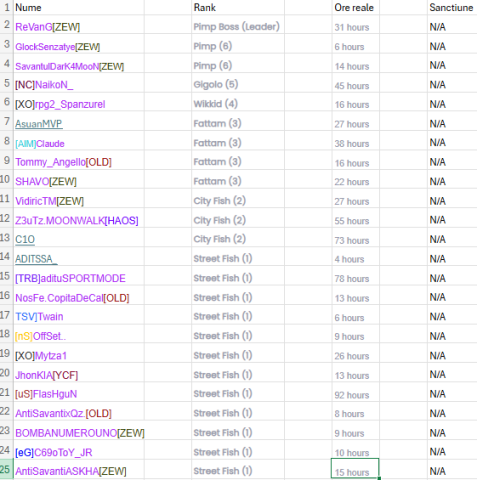Open the ADITSSA_ link
Image resolution: width=477 pixels, height=480 pixels.
[x=36, y=259]
